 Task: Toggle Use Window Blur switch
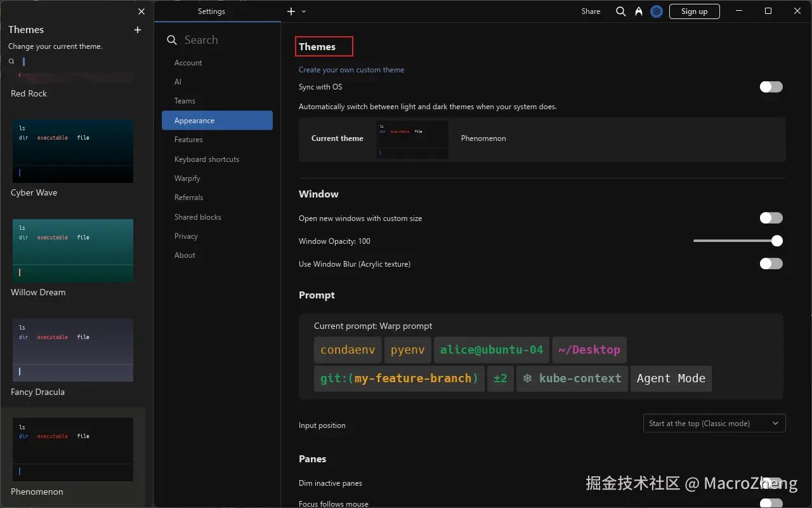click(x=771, y=264)
